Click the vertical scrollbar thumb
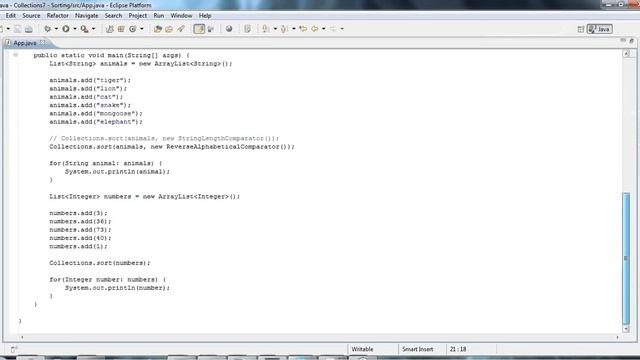Image resolution: width=640 pixels, height=360 pixels. (626, 258)
